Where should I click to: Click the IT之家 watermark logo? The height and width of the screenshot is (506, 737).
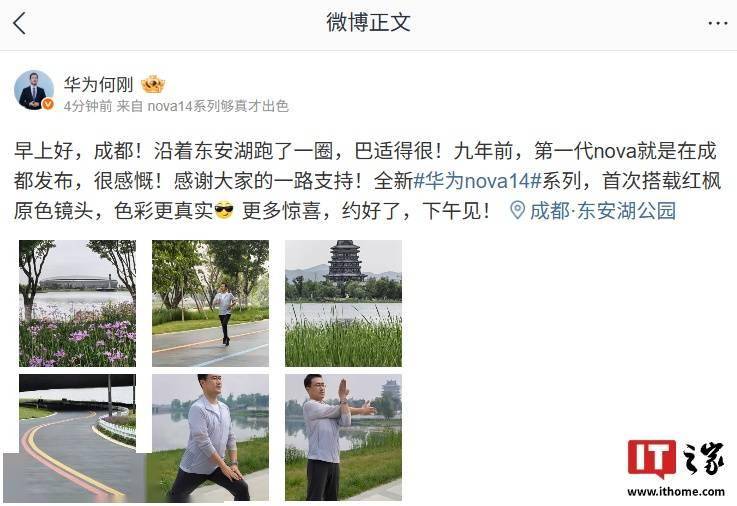pyautogui.click(x=675, y=459)
